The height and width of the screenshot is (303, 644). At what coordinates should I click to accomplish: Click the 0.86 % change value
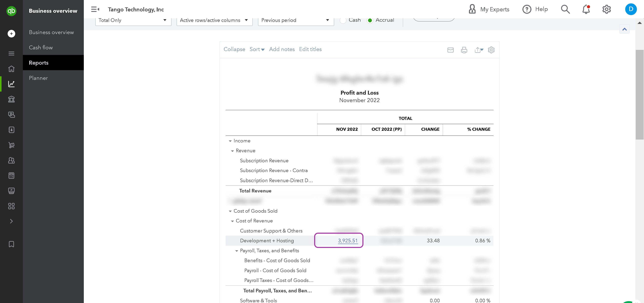pos(482,240)
